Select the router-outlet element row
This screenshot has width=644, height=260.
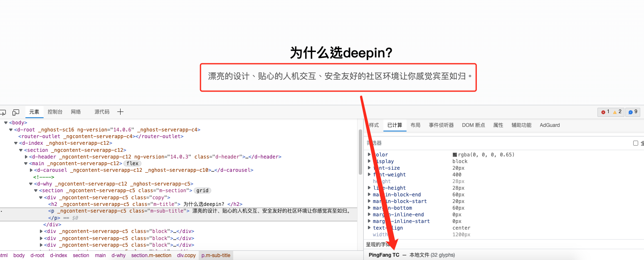(x=101, y=136)
